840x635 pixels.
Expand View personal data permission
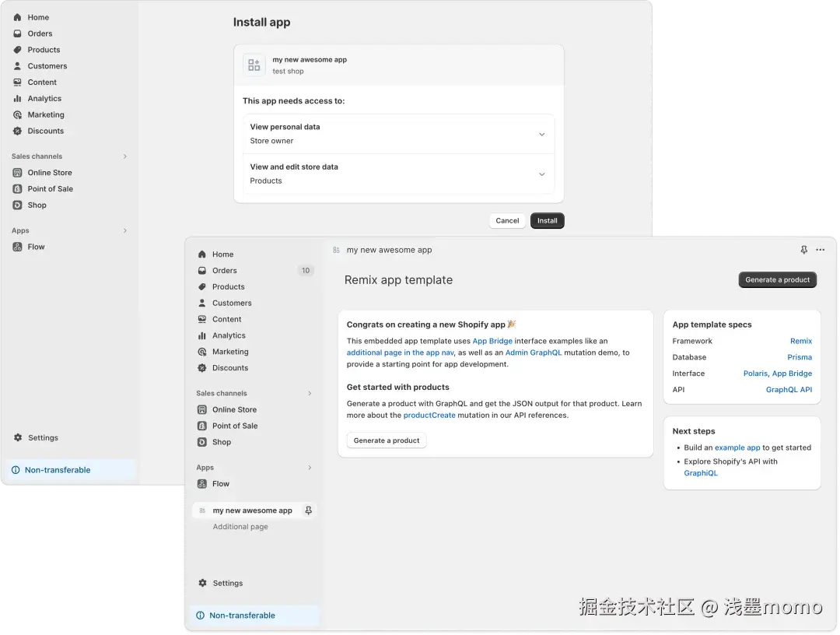541,135
